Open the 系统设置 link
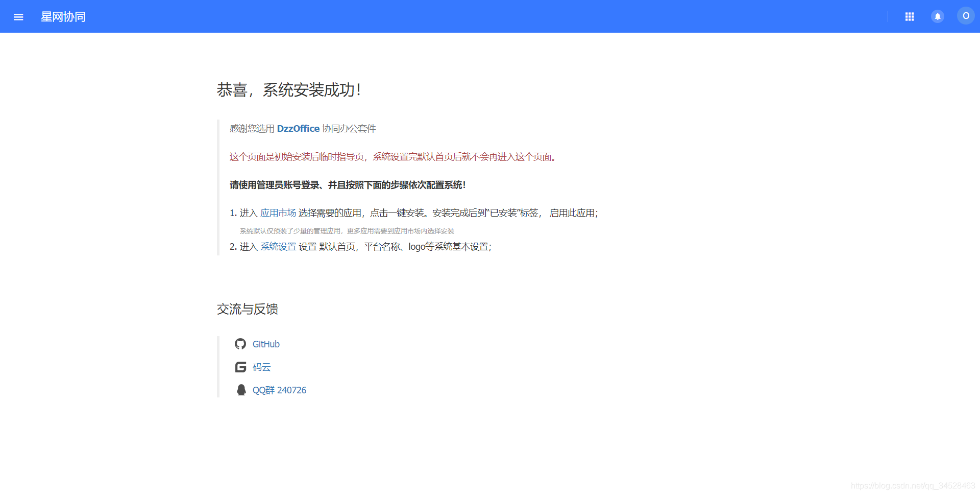Screen dimensions: 980x495 [278, 246]
